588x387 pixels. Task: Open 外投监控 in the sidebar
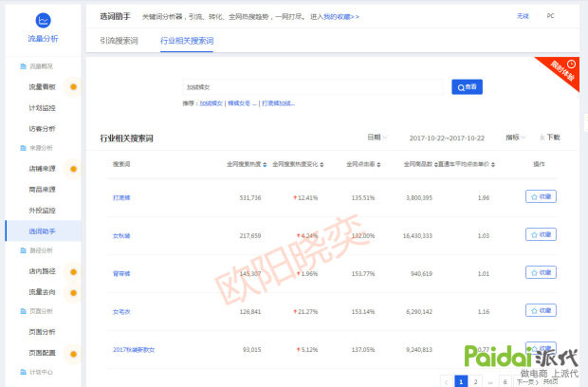42,211
